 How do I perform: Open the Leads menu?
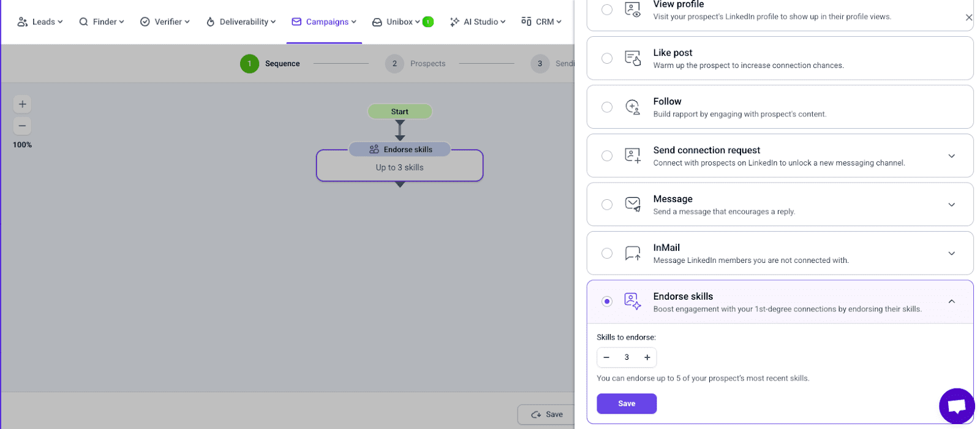tap(40, 21)
